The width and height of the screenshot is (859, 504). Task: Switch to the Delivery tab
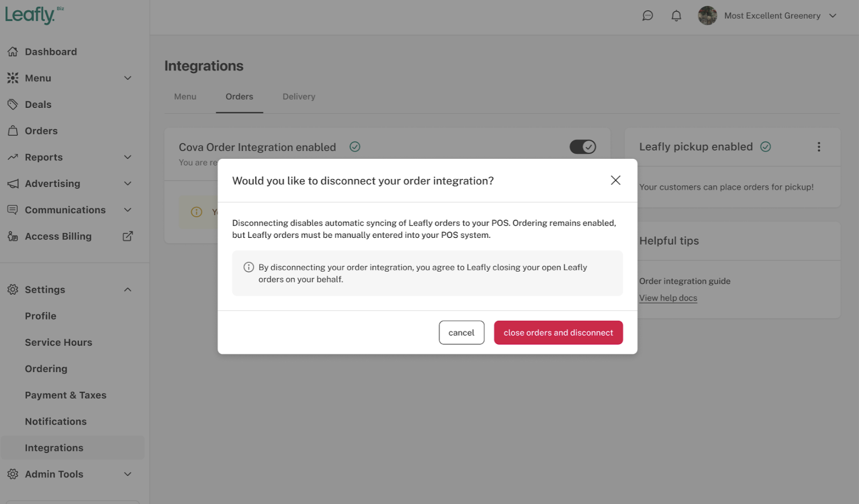(x=299, y=97)
